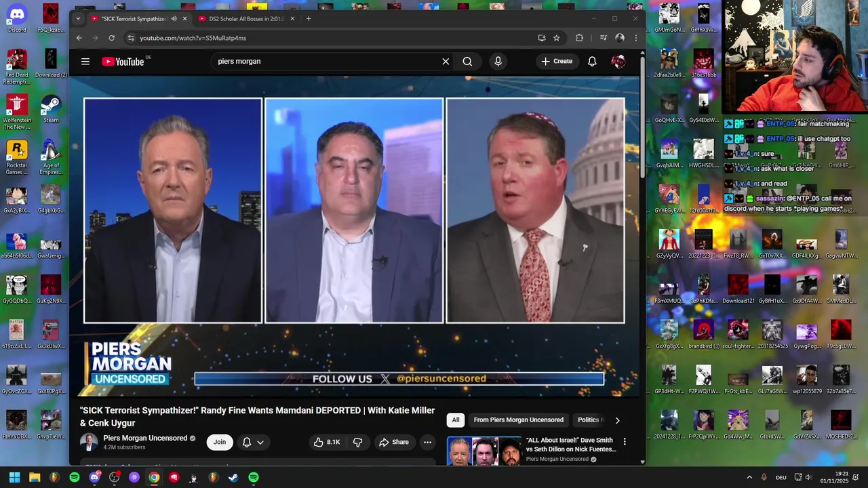Image resolution: width=868 pixels, height=488 pixels.
Task: Open Steam from the taskbar
Action: click(233, 477)
